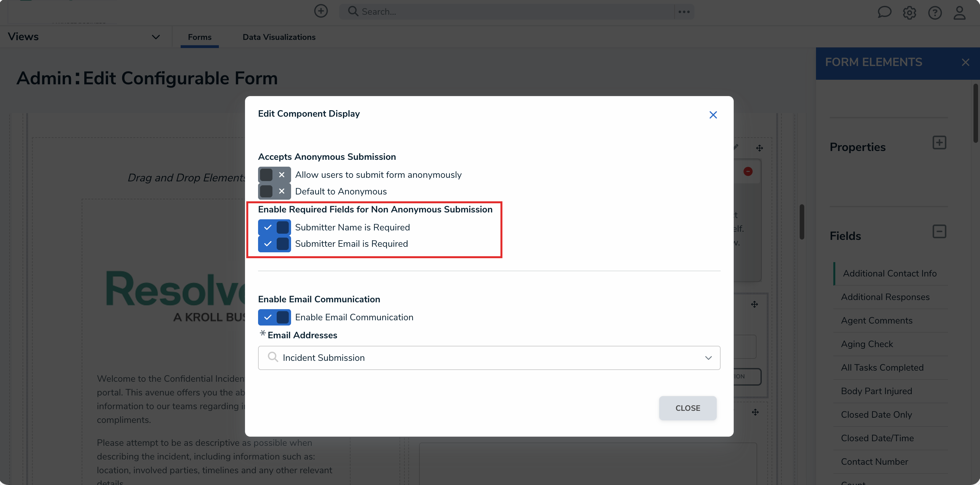Image resolution: width=980 pixels, height=485 pixels.
Task: Disable the Enable Email Communication toggle
Action: (x=274, y=317)
